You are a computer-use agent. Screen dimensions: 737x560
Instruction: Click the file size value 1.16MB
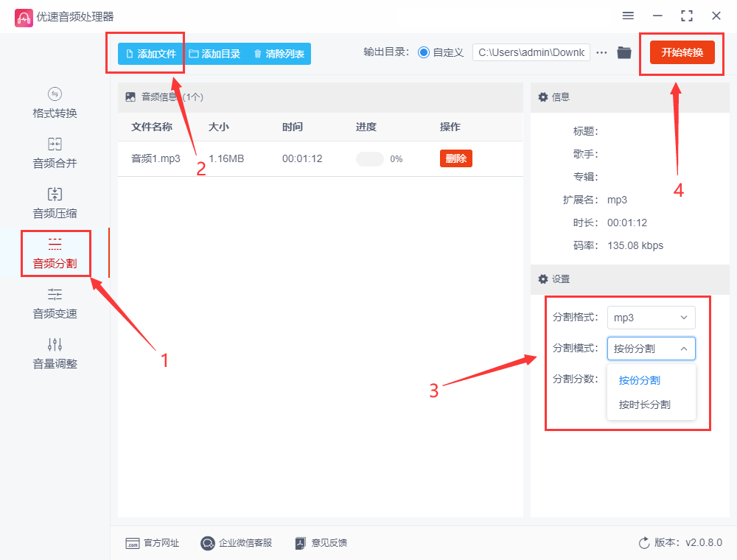226,159
